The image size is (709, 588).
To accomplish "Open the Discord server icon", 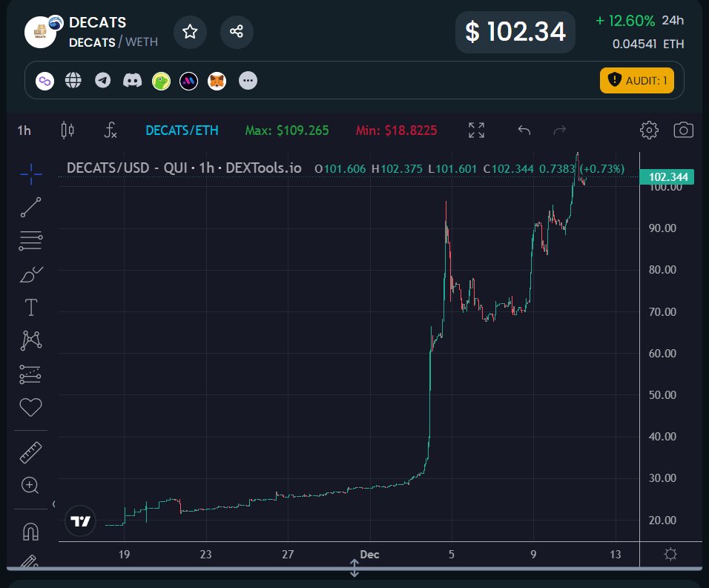I will [132, 80].
